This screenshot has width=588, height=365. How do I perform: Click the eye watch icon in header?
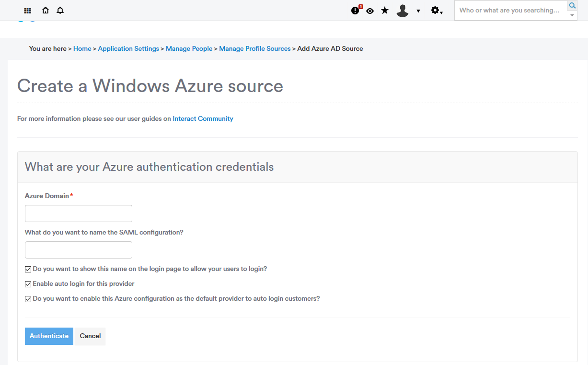pos(370,11)
